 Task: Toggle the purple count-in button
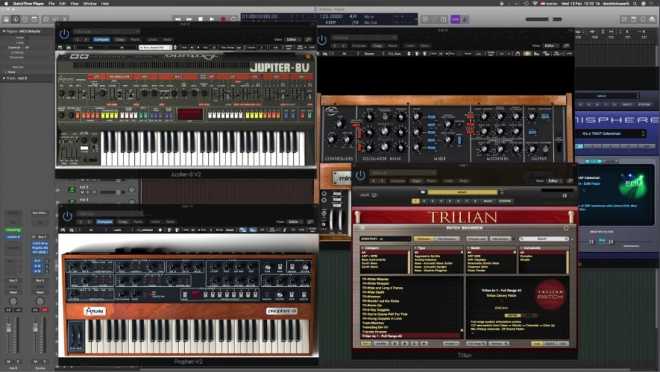pyautogui.click(x=455, y=19)
